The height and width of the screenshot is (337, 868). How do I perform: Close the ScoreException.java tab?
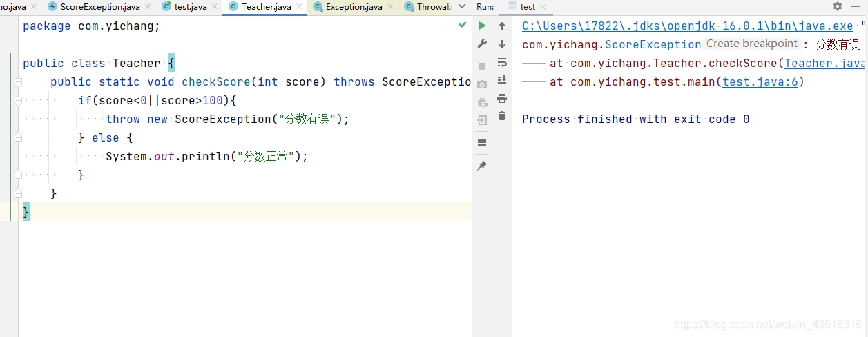pyautogui.click(x=146, y=7)
